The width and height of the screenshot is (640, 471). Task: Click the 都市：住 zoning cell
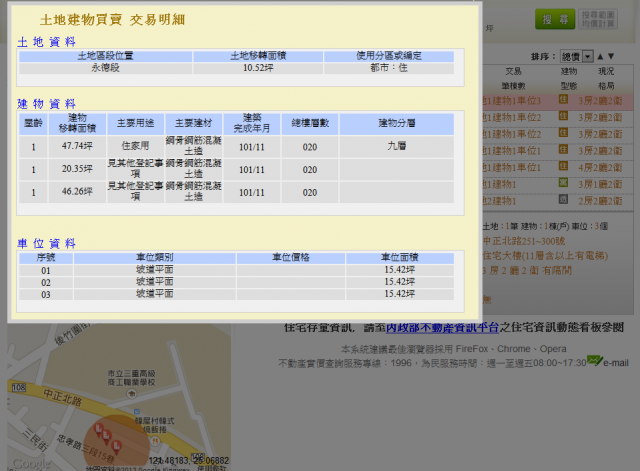point(389,68)
